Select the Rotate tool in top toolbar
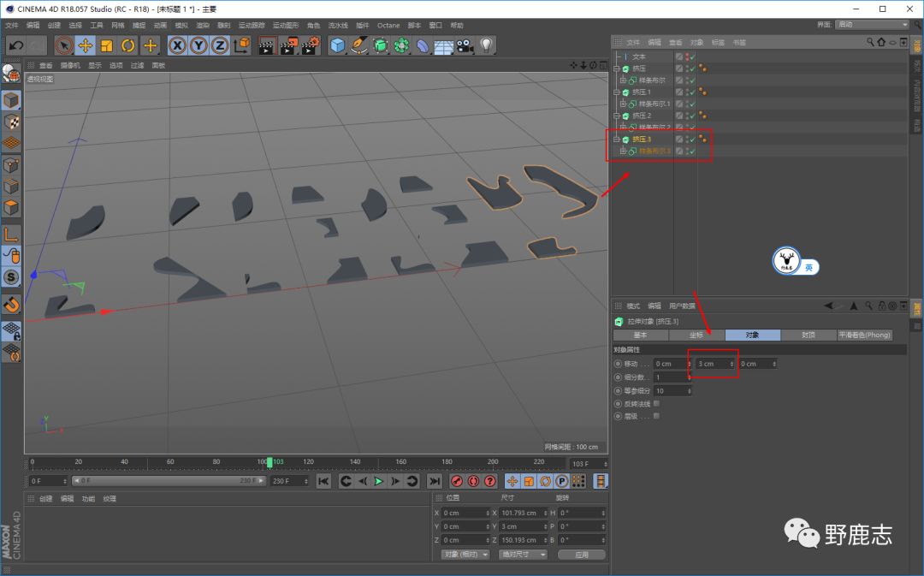Image resolution: width=924 pixels, height=576 pixels. [128, 45]
